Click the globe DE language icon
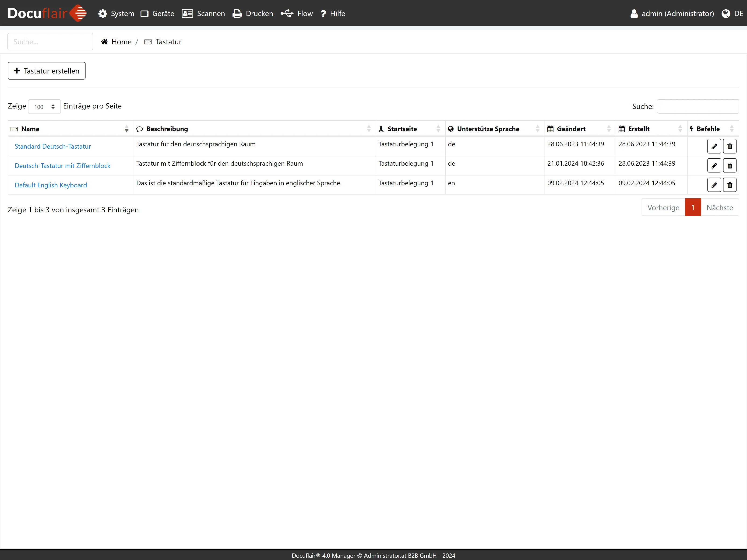747x560 pixels. (x=726, y=14)
